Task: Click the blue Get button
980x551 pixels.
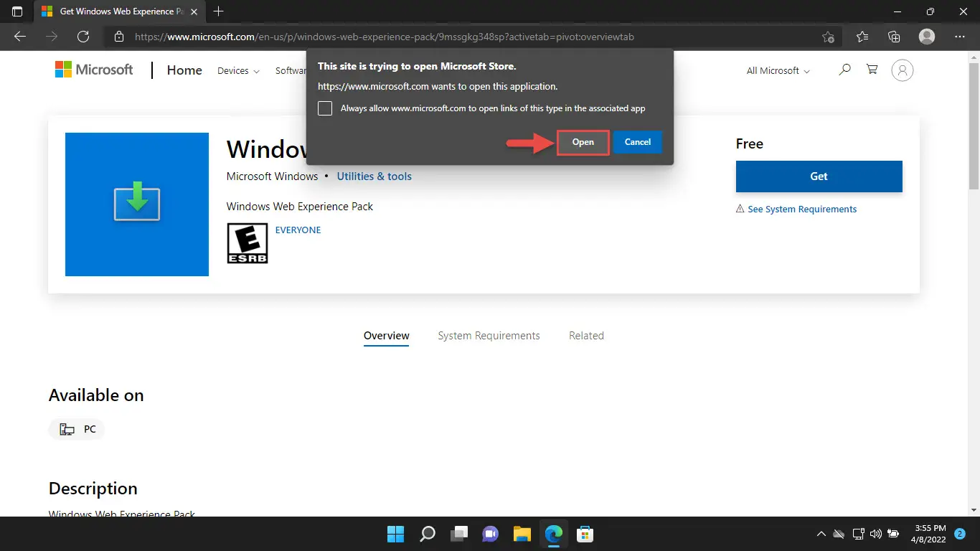Action: coord(819,176)
